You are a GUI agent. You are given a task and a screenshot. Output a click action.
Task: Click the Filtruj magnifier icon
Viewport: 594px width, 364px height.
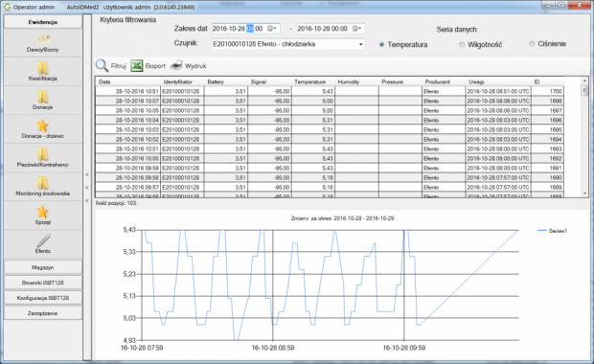tap(102, 65)
